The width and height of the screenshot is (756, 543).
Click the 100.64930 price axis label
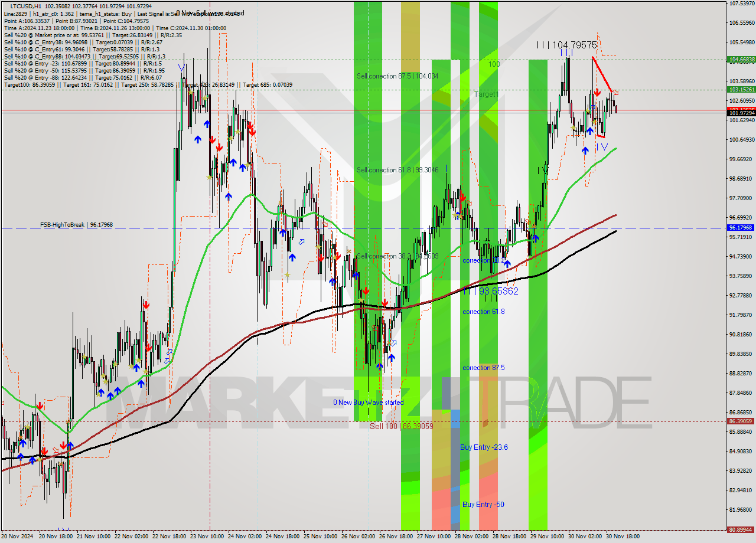[x=741, y=140]
